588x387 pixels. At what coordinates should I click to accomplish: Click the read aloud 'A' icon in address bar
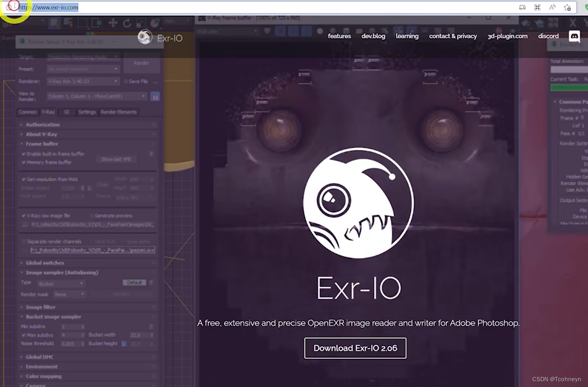552,8
